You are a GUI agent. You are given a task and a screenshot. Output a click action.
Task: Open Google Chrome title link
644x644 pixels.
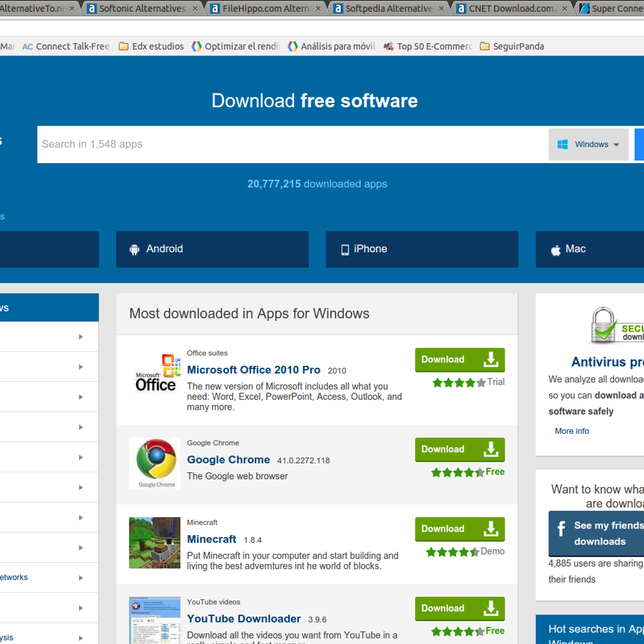pos(228,460)
